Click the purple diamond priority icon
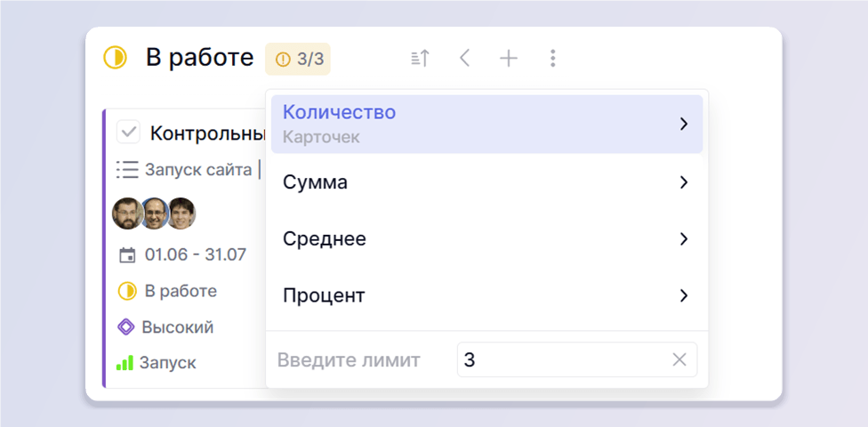868x427 pixels. pos(126,326)
